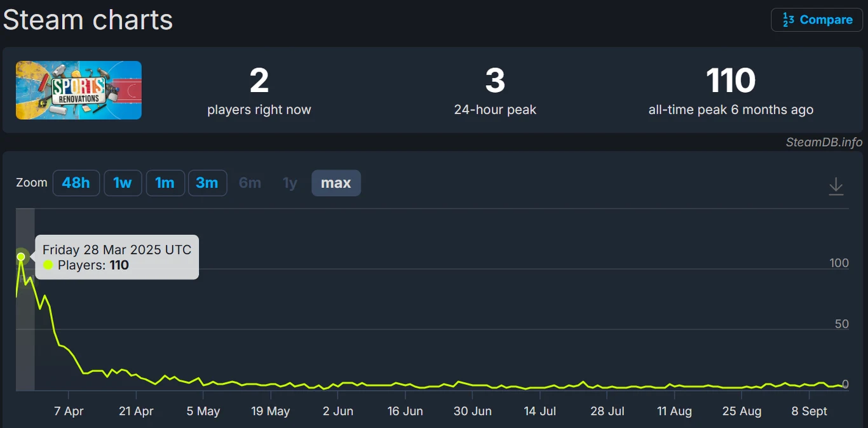Click the '7 Apr' axis label
Viewport: 868px width, 428px height.
pyautogui.click(x=69, y=411)
